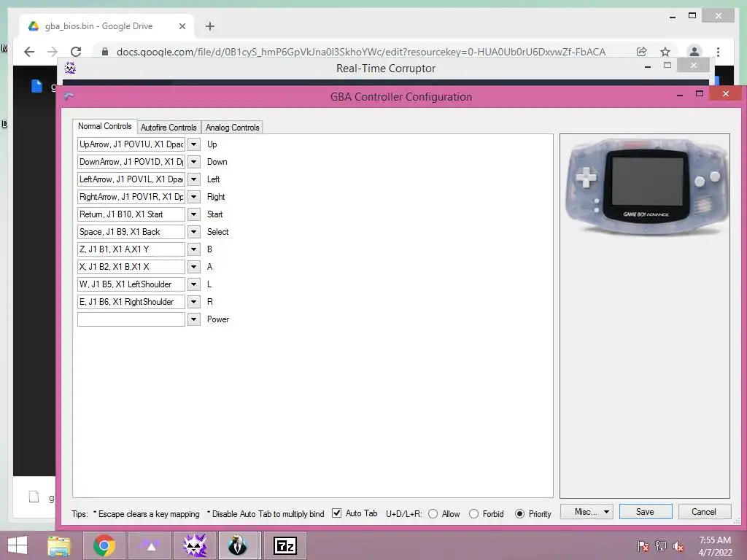This screenshot has width=747, height=560.
Task: Open Google Chrome from the taskbar
Action: pyautogui.click(x=104, y=545)
